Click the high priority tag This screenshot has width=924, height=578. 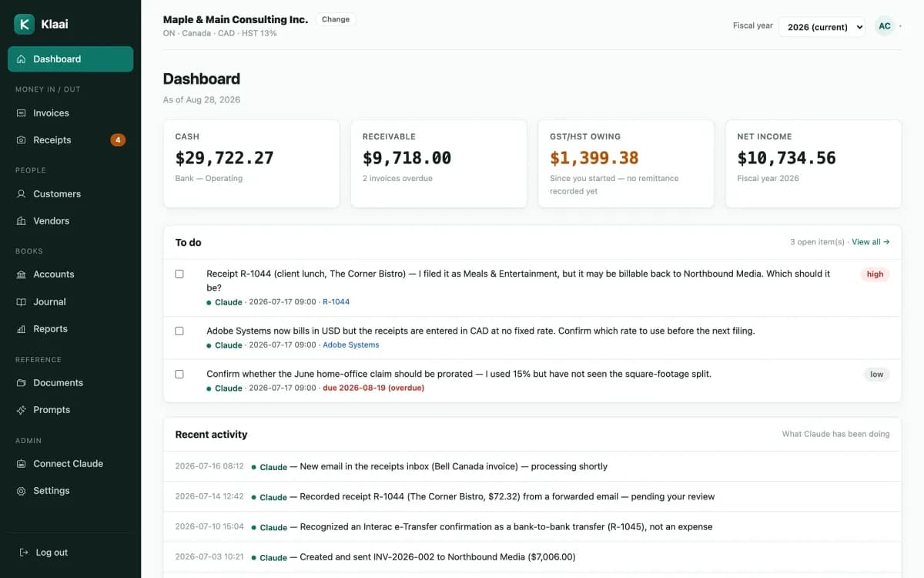pyautogui.click(x=875, y=274)
